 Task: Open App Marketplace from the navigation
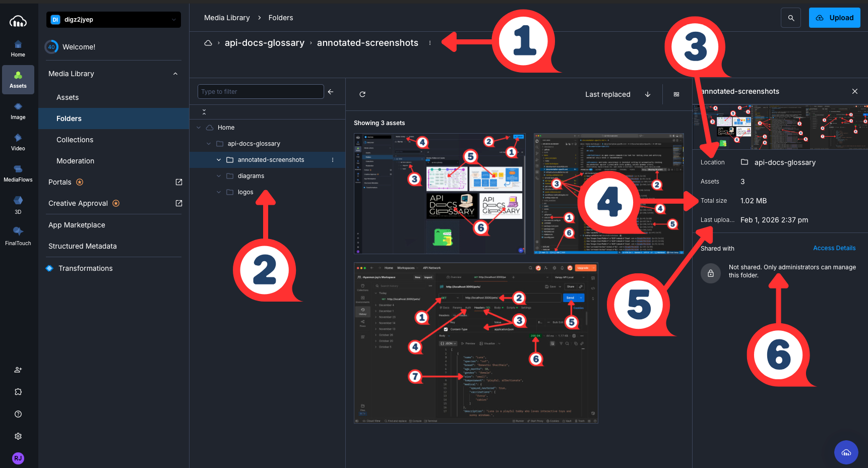pos(77,225)
